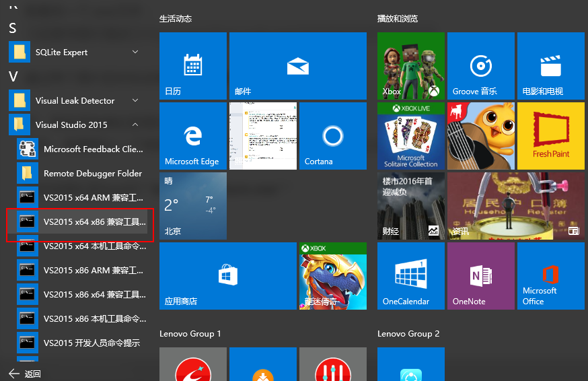Launch the Fresh Paint tile
The width and height of the screenshot is (588, 381).
point(551,136)
